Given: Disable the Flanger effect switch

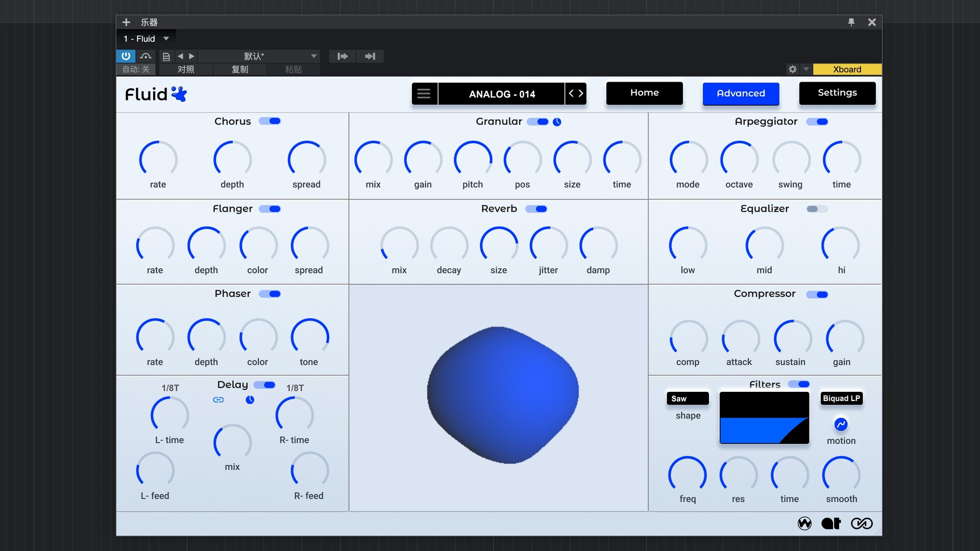Looking at the screenshot, I should point(269,209).
